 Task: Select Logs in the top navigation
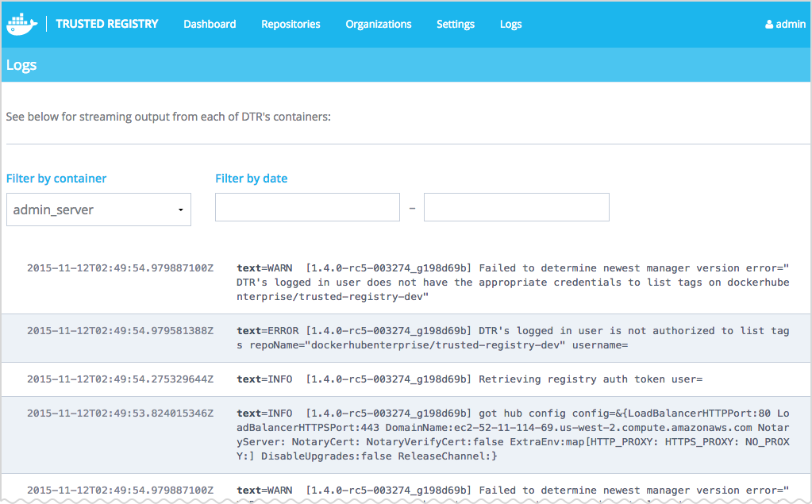pos(510,24)
